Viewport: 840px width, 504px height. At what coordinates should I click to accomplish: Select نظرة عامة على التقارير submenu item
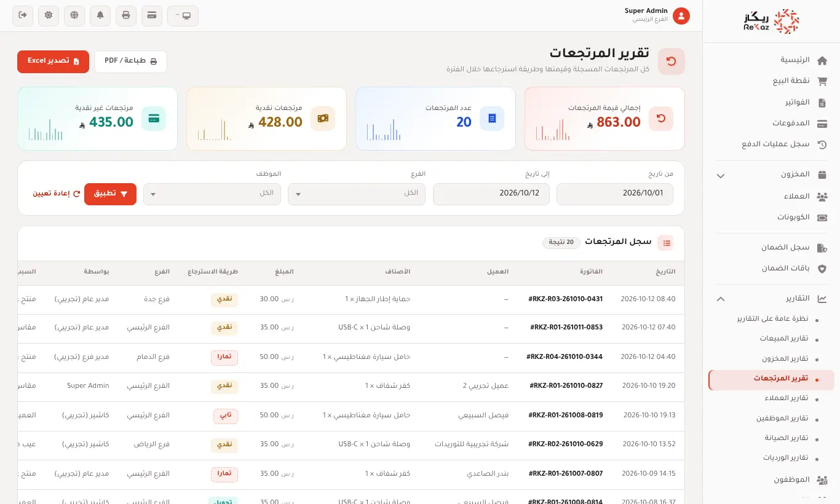(771, 319)
